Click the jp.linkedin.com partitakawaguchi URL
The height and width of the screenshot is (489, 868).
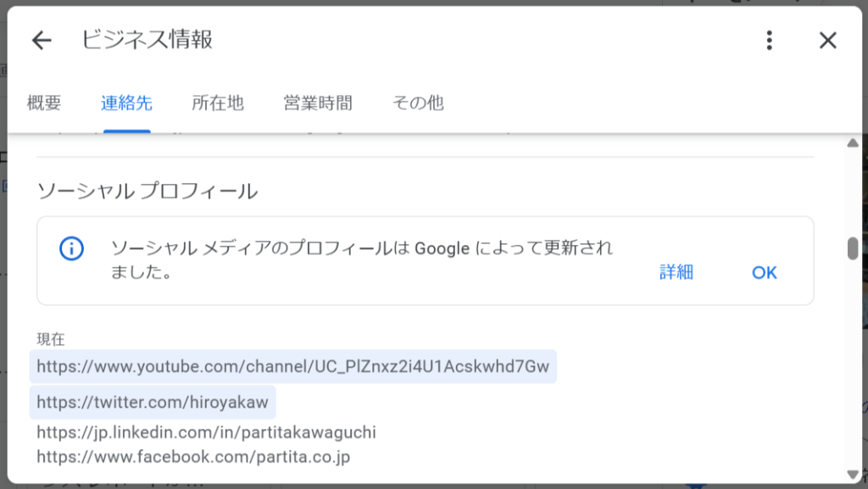(207, 432)
